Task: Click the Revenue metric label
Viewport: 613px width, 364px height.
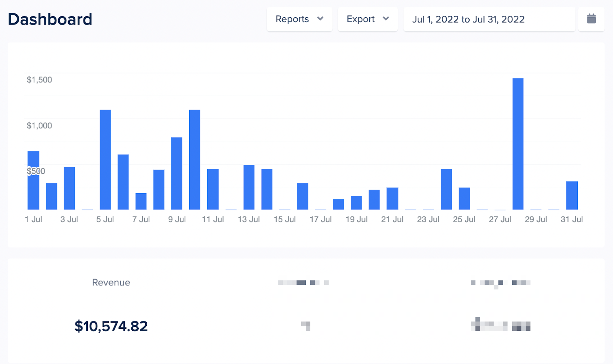Action: click(111, 282)
